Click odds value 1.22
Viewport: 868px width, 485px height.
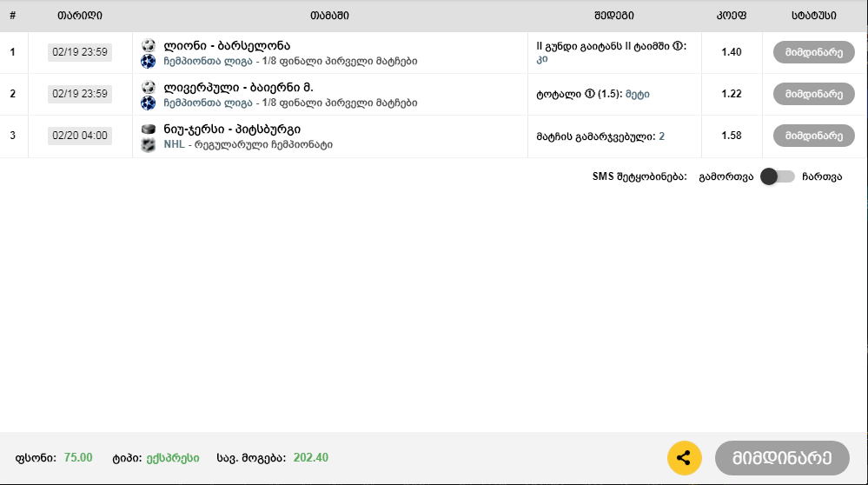click(x=732, y=94)
